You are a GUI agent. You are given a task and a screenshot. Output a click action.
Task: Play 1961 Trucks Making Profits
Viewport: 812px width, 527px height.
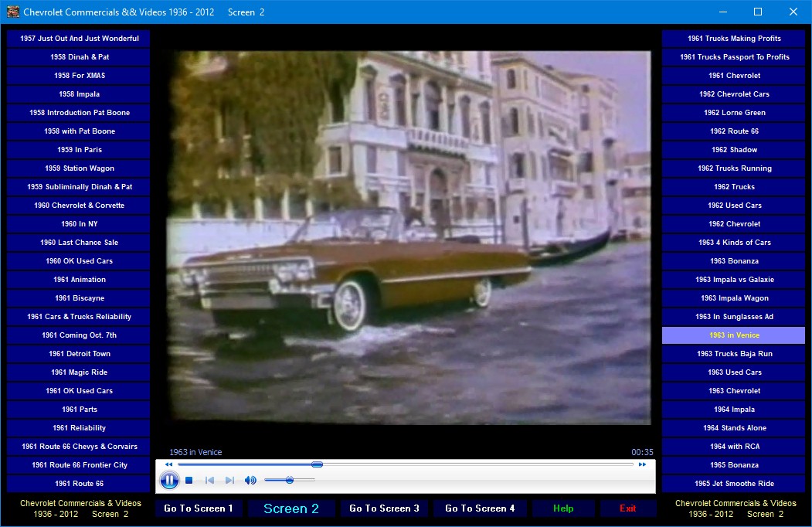coord(734,39)
